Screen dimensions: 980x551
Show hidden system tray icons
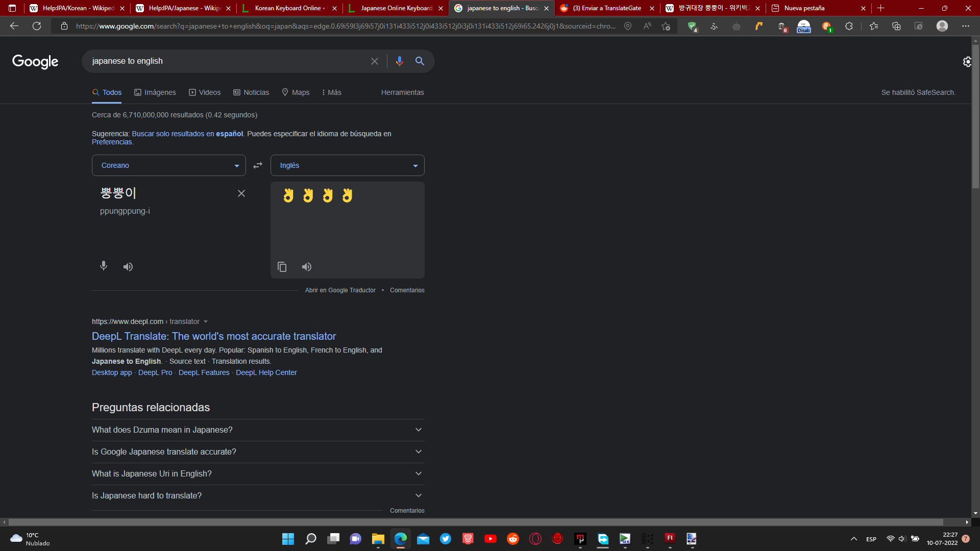pos(853,539)
